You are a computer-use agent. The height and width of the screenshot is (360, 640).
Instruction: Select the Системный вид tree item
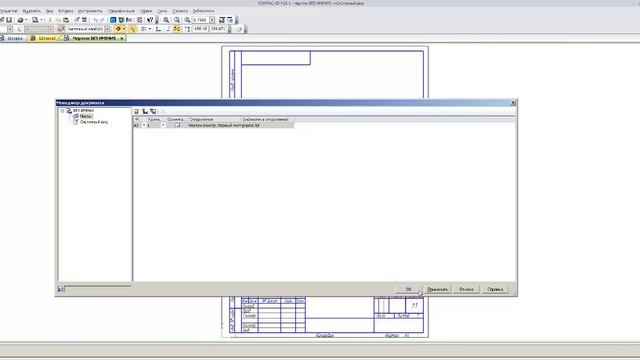coord(94,122)
